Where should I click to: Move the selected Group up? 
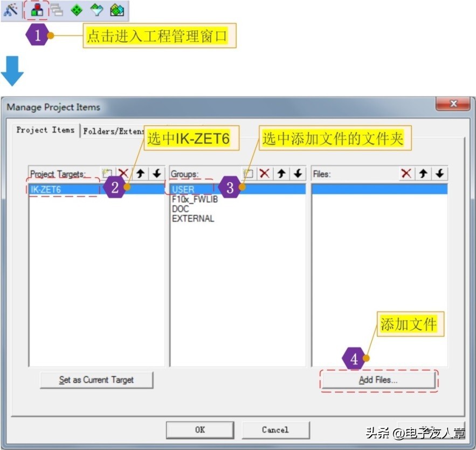click(281, 174)
